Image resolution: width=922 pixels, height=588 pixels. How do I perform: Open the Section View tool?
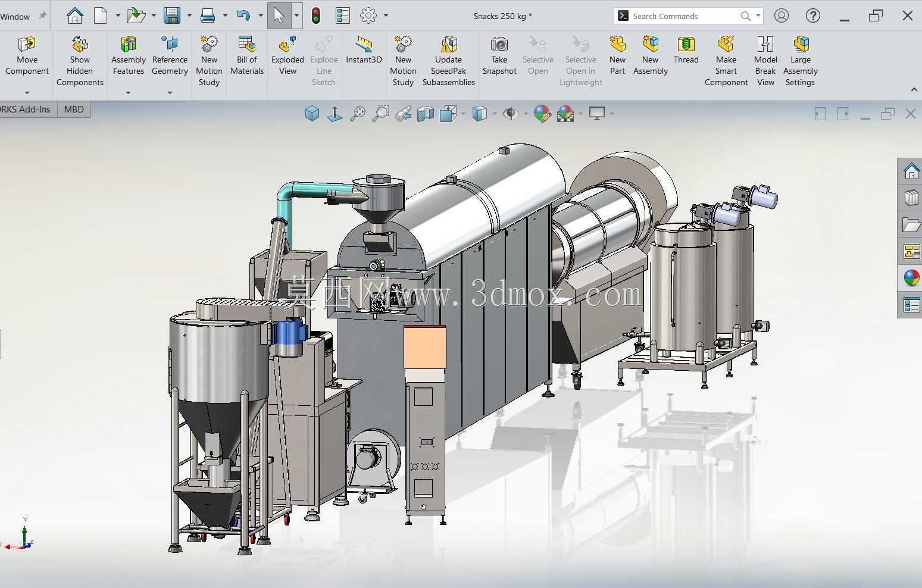tap(426, 113)
